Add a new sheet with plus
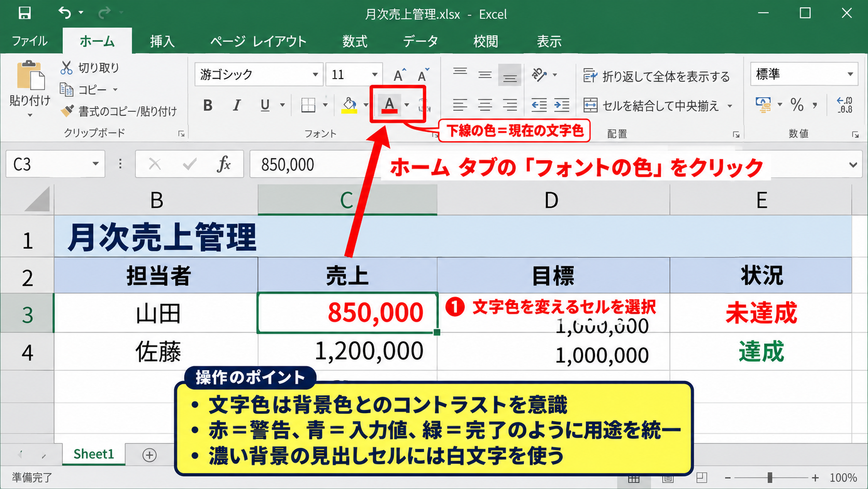Viewport: 868px width, 489px height. click(x=150, y=455)
